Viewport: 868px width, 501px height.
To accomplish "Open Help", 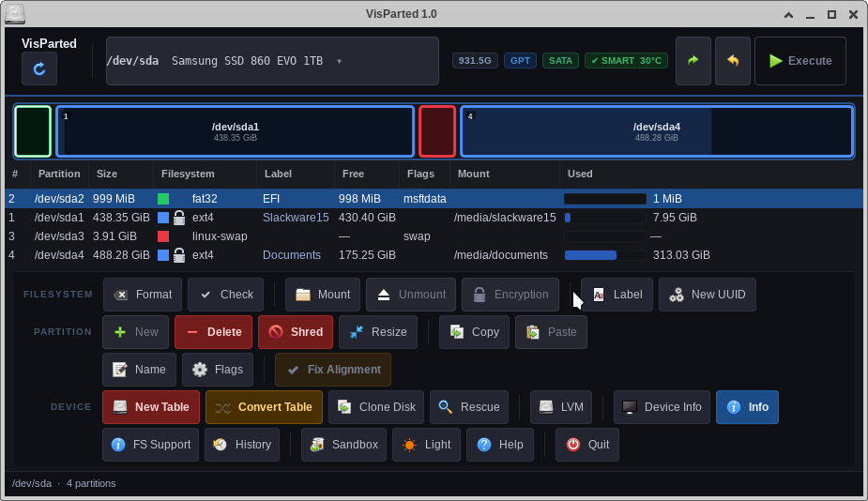I will click(x=500, y=445).
